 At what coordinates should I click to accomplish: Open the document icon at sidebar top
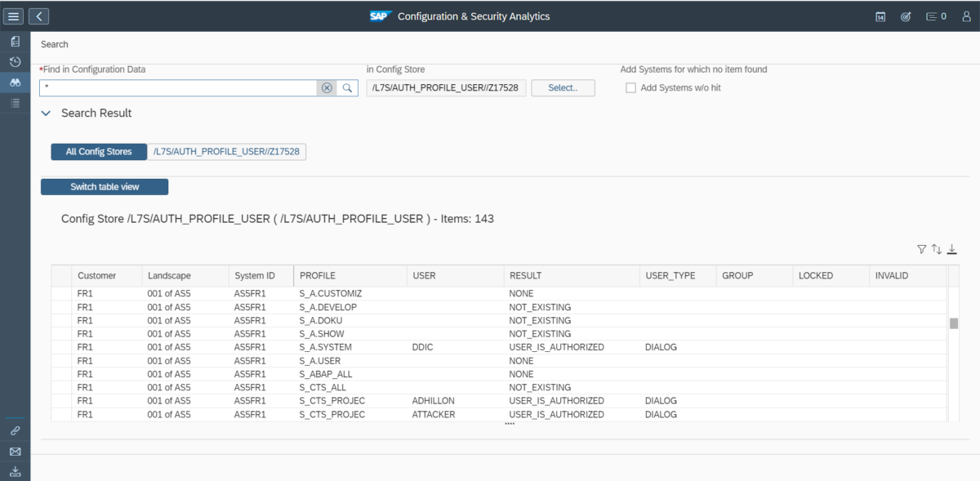point(14,40)
